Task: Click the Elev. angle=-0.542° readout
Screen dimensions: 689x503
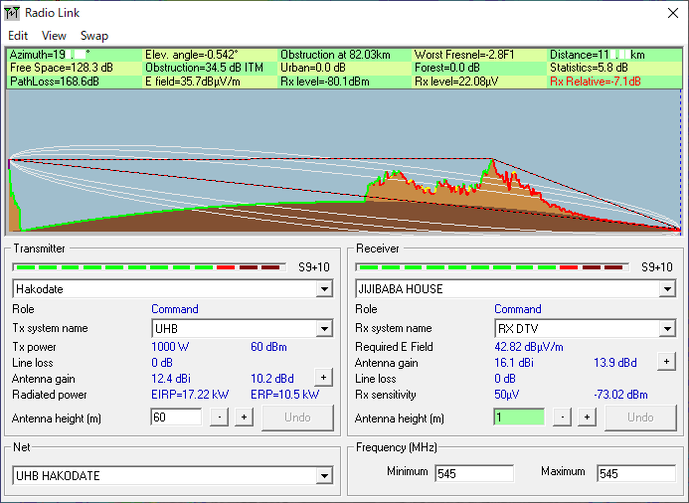Action: click(x=191, y=54)
